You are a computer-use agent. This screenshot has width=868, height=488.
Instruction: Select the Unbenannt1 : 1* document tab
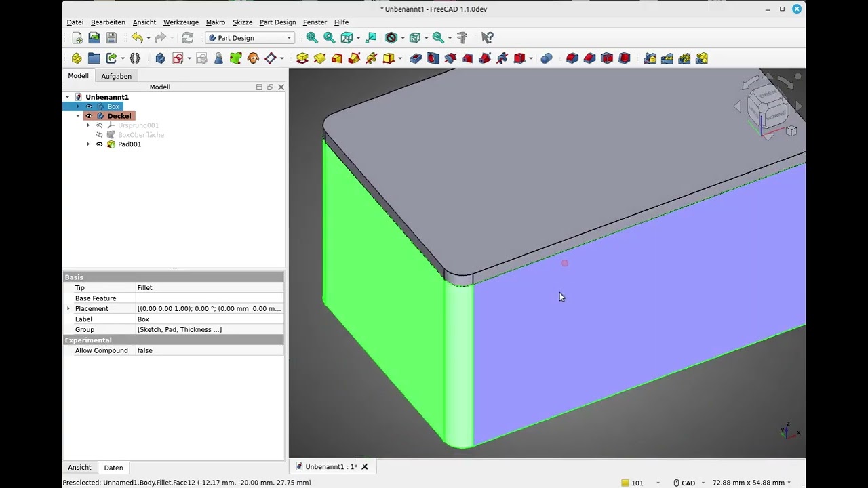(330, 466)
